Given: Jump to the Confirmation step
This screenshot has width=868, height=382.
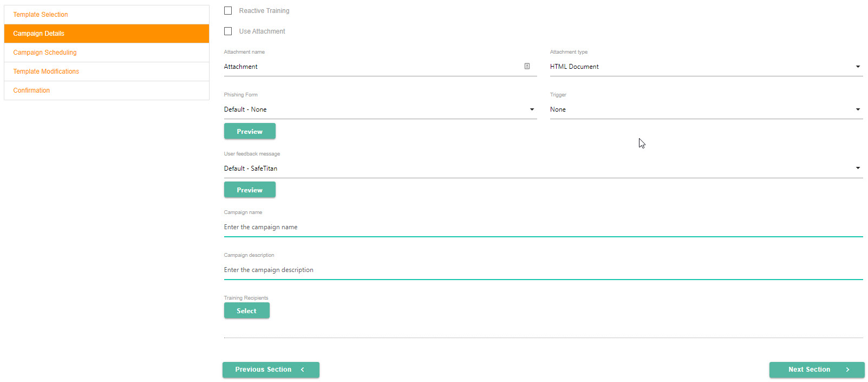Looking at the screenshot, I should [x=107, y=90].
